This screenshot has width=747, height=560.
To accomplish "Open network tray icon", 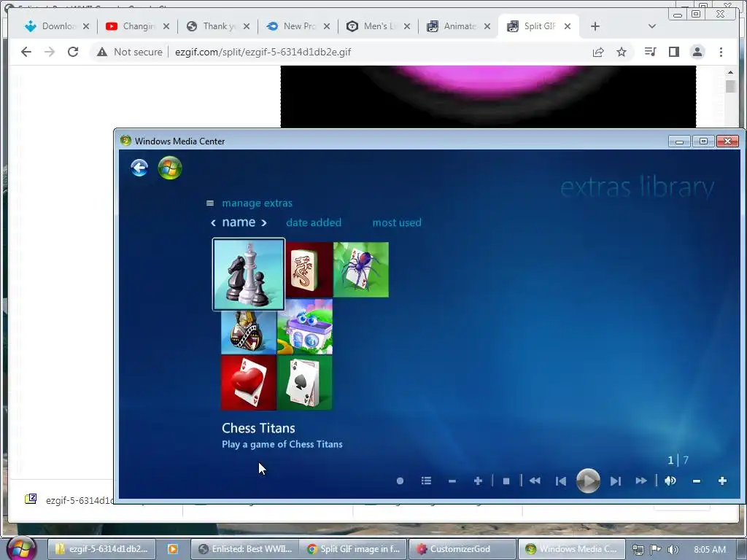I will [638, 549].
